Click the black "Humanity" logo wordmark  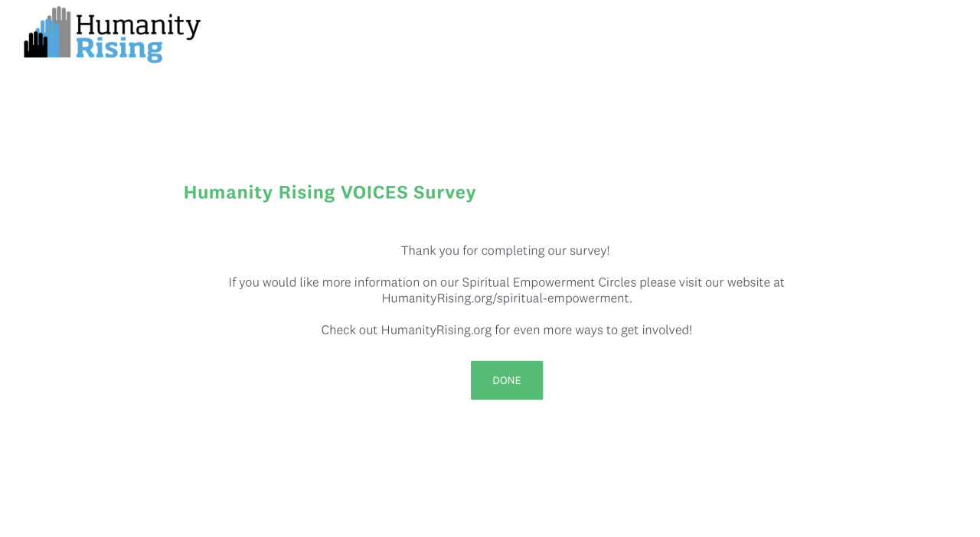tap(138, 25)
